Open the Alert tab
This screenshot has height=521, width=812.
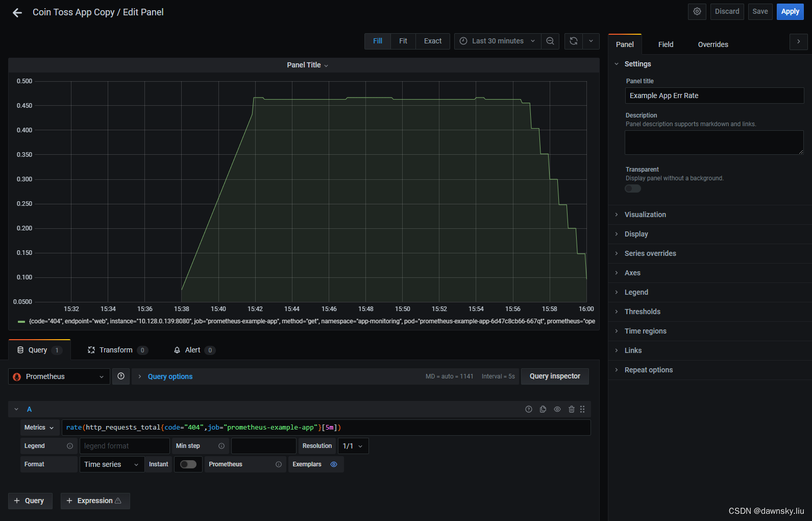(x=194, y=350)
